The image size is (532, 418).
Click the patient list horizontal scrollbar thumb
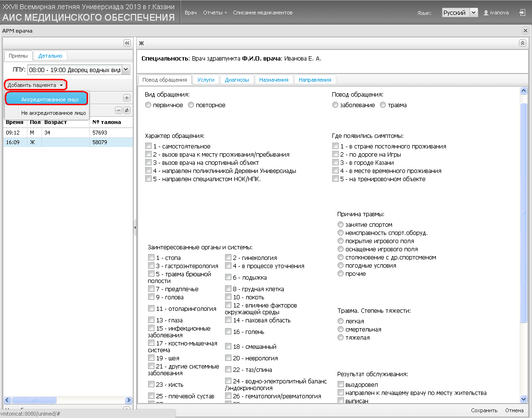(x=34, y=400)
